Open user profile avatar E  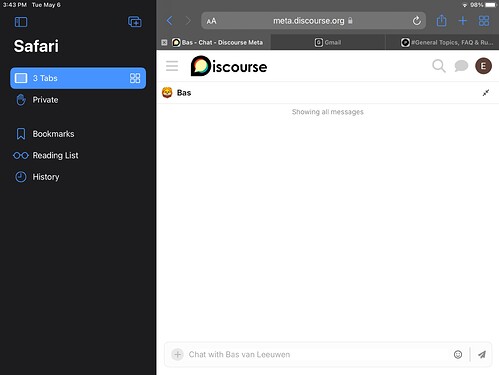(x=483, y=66)
